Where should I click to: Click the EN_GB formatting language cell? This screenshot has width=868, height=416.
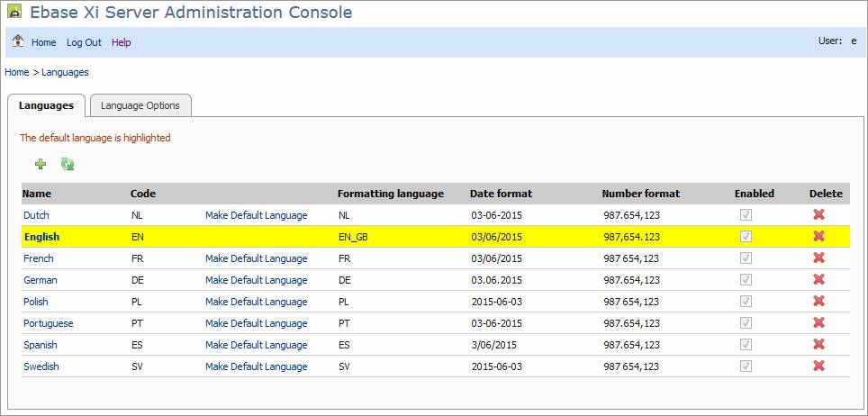coord(353,237)
